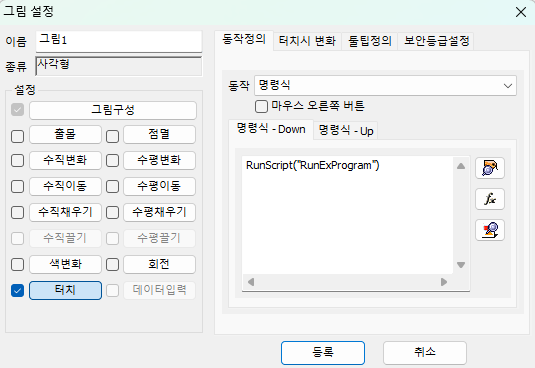The width and height of the screenshot is (535, 368).
Task: Open the 수직이동 button
Action: 66,186
